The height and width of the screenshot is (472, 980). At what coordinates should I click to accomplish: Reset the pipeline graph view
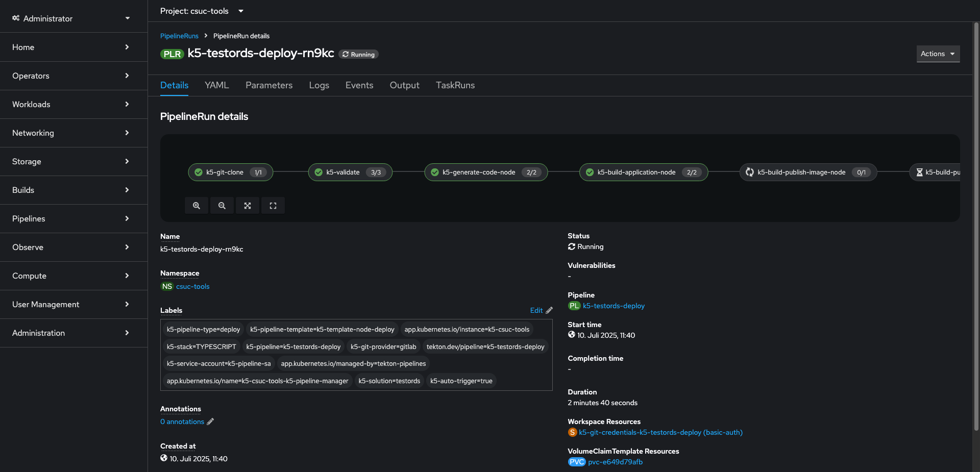tap(273, 205)
